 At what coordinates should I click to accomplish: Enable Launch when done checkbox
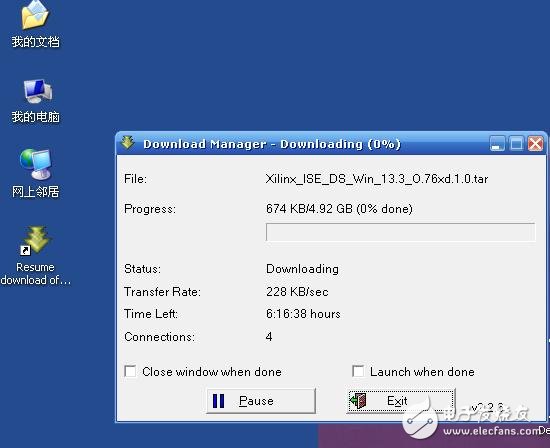pyautogui.click(x=358, y=371)
